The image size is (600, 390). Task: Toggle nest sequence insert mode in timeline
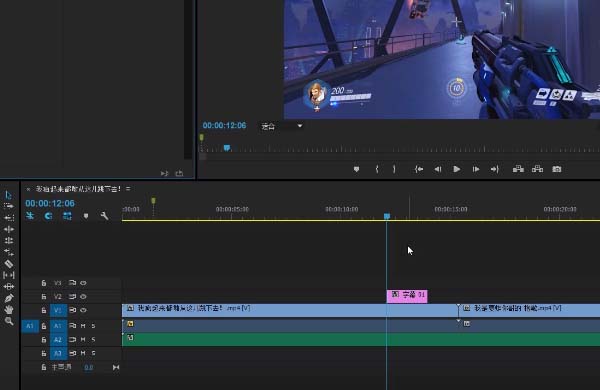(30, 216)
